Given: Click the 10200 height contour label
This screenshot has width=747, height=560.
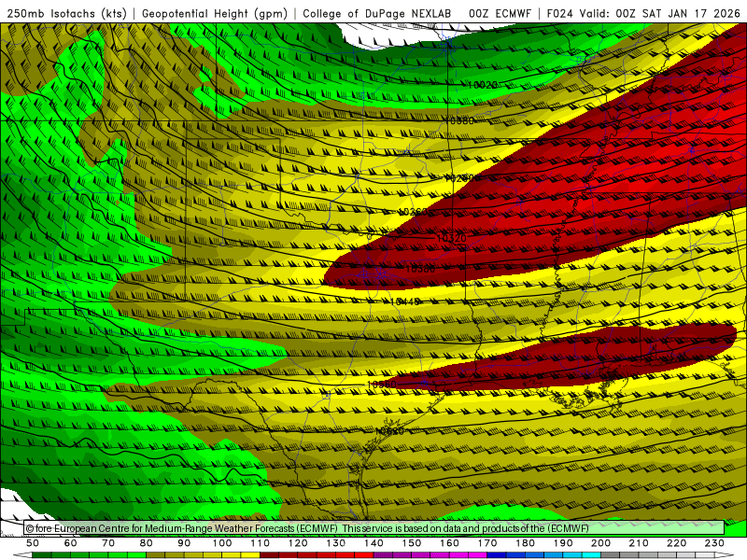Looking at the screenshot, I should (459, 178).
